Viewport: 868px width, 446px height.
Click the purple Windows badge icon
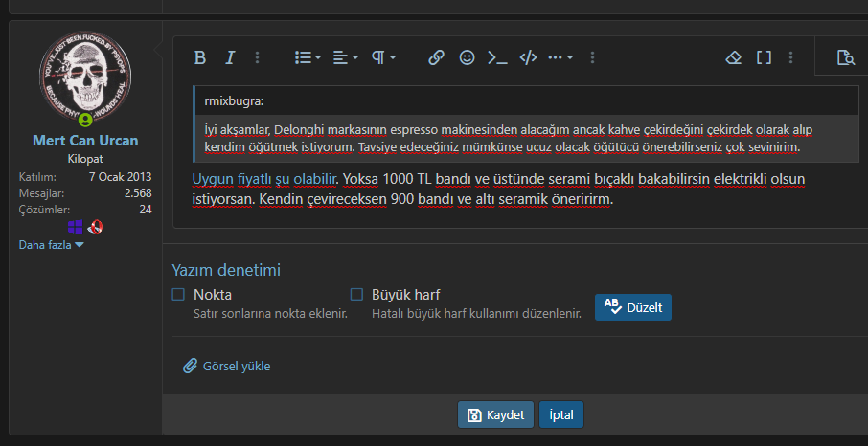tap(76, 226)
